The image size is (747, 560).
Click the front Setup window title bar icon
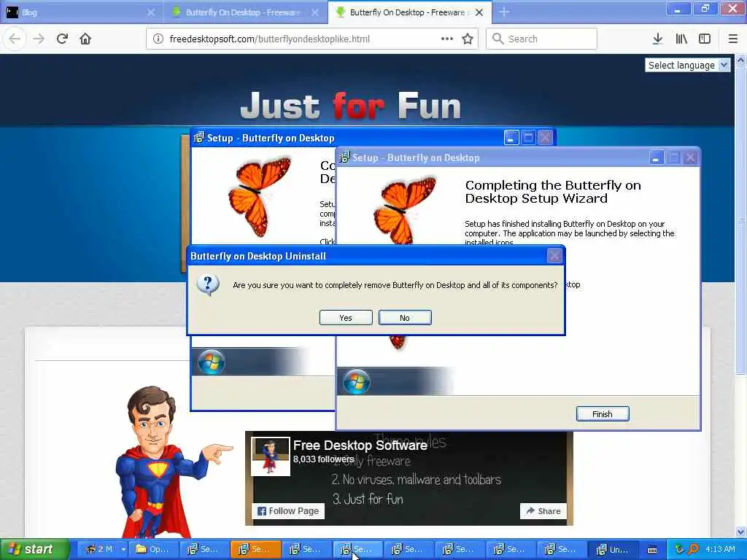click(x=344, y=157)
